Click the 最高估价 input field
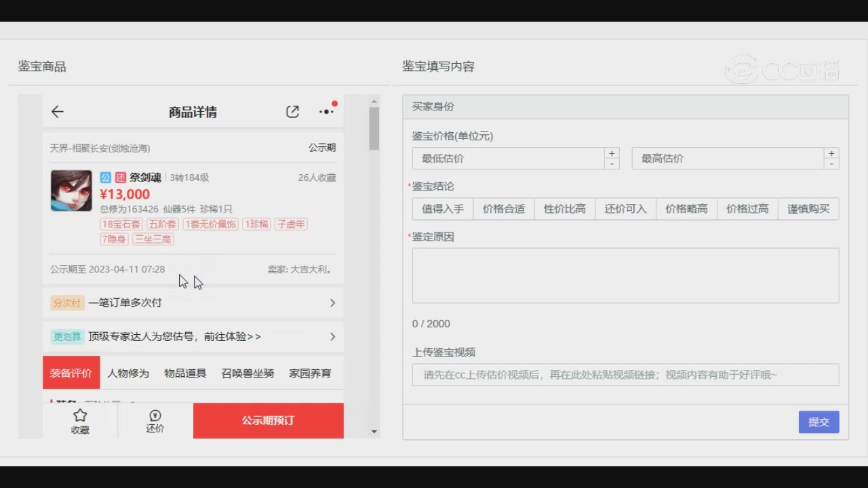Screen dimensions: 868x488 tap(728, 159)
